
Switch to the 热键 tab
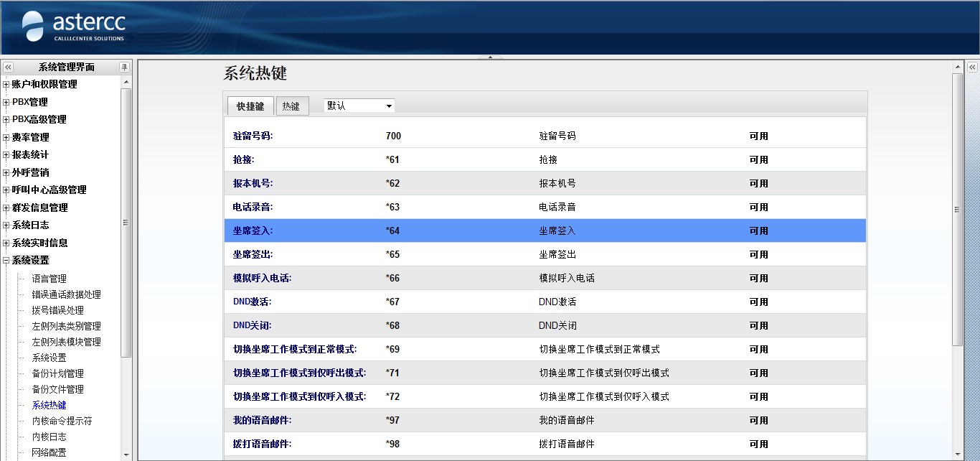pos(291,106)
